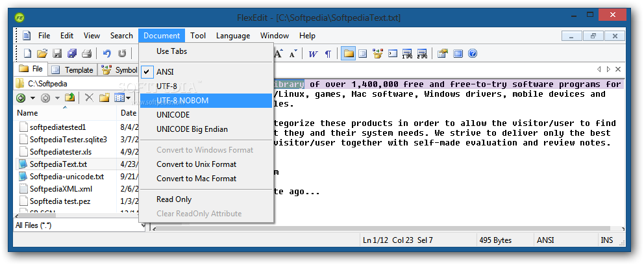This screenshot has height=265, width=644.
Task: Open the View menu
Action: click(92, 36)
